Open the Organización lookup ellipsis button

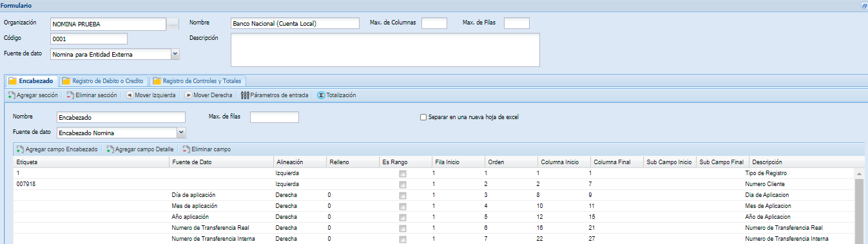pos(172,24)
